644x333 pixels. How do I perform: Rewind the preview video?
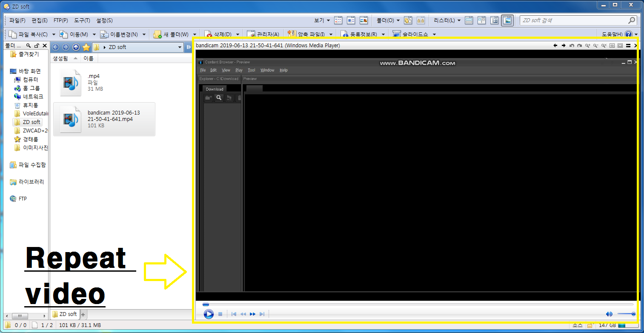(243, 314)
